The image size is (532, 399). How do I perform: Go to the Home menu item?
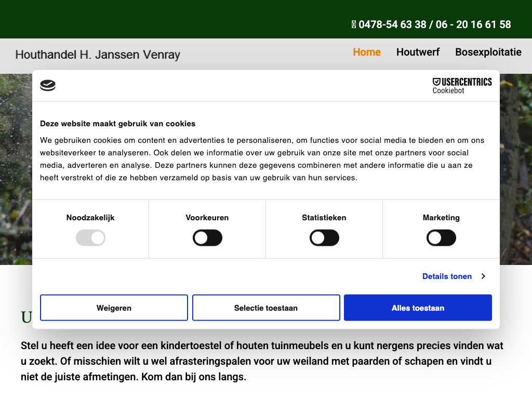click(x=367, y=52)
